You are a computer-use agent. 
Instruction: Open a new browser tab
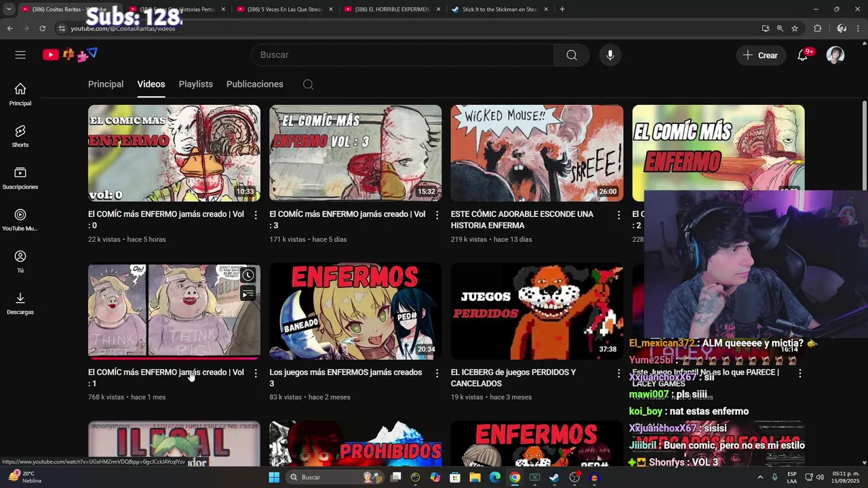tap(562, 9)
